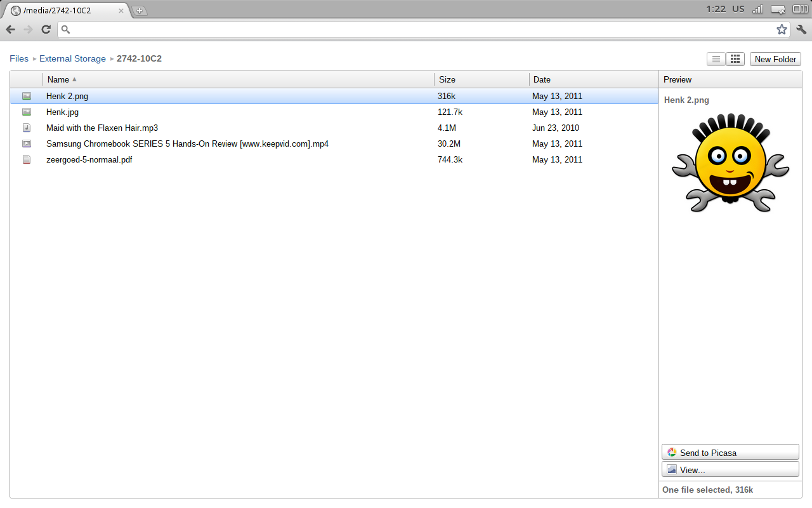Switch to list view
Viewport: 812px width, 508px height.
click(x=716, y=59)
